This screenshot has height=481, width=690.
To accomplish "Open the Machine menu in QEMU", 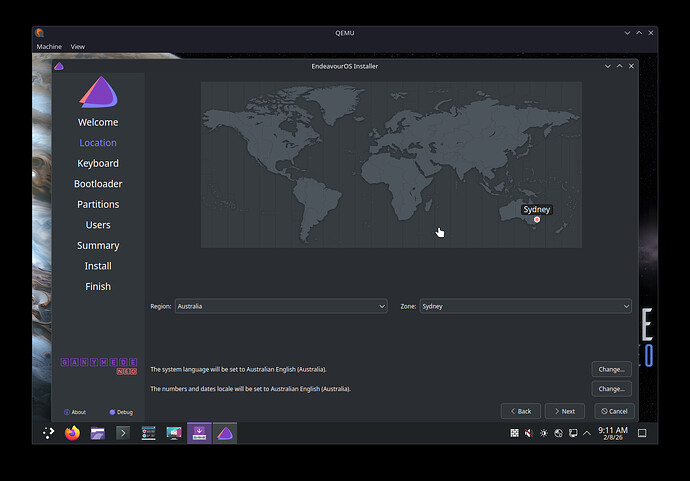I will [48, 47].
